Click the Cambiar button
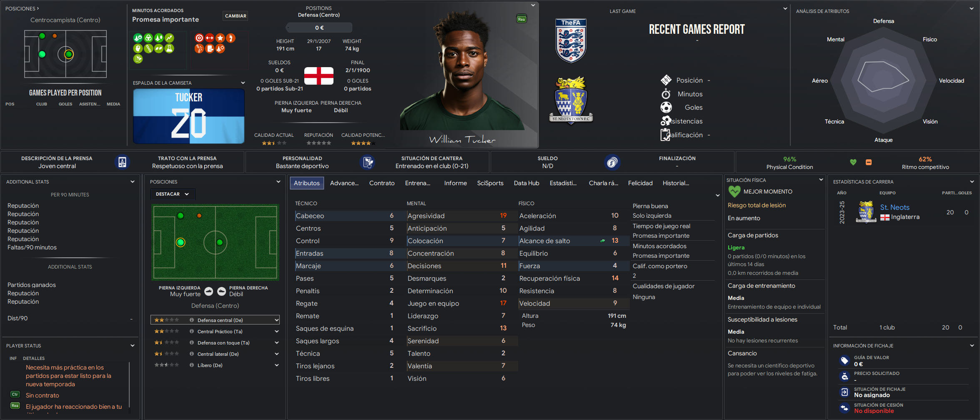 pyautogui.click(x=236, y=16)
